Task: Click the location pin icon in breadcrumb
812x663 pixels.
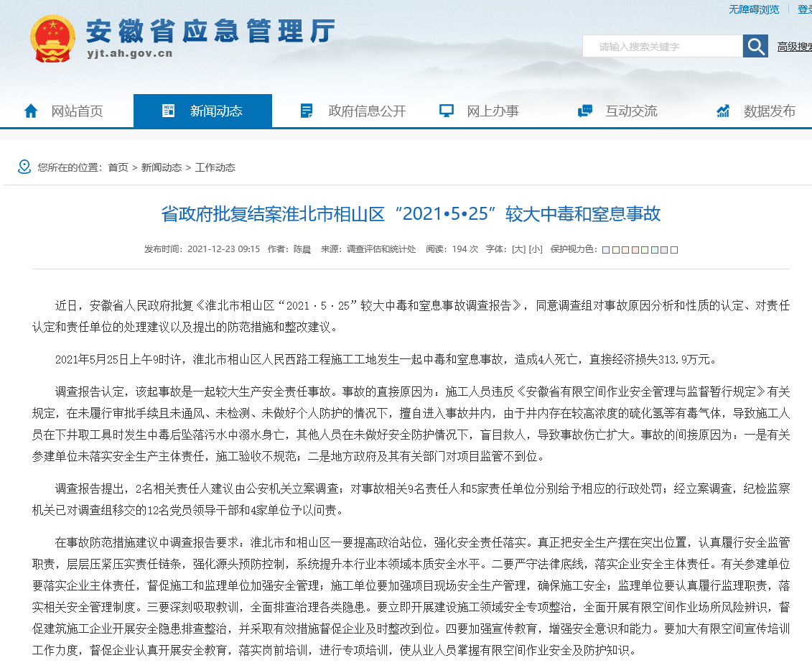Action: [24, 167]
